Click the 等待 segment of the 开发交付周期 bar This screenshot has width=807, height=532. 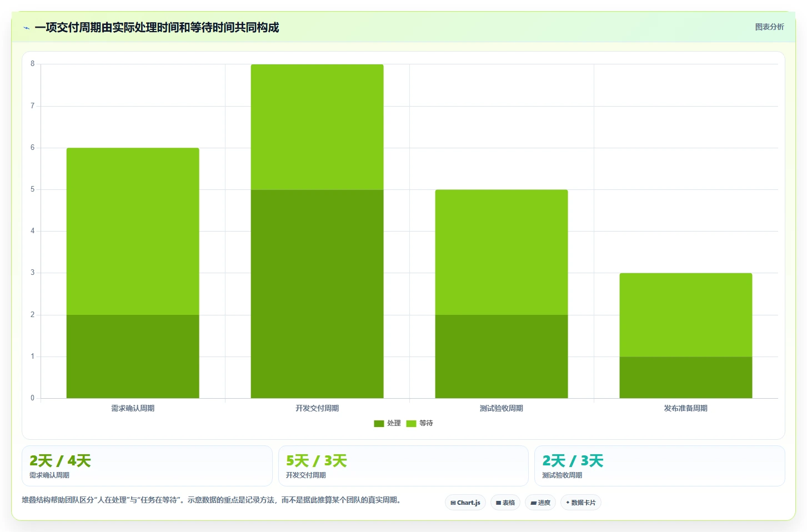(x=317, y=127)
